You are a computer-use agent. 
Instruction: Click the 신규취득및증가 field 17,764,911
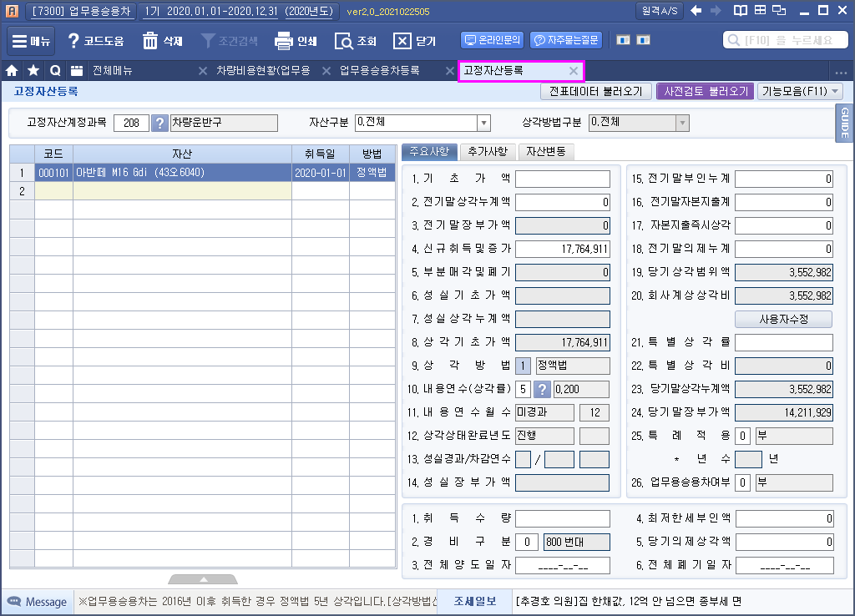(563, 249)
